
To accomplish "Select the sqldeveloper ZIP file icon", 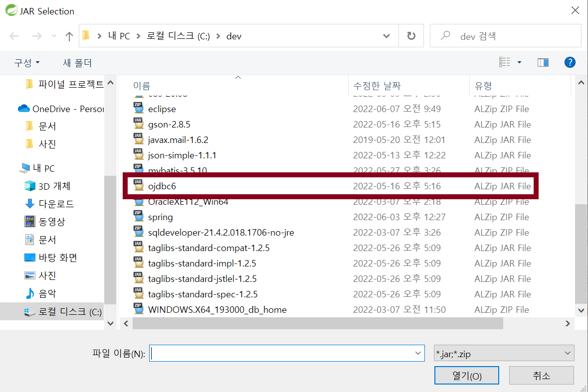I will coord(138,232).
